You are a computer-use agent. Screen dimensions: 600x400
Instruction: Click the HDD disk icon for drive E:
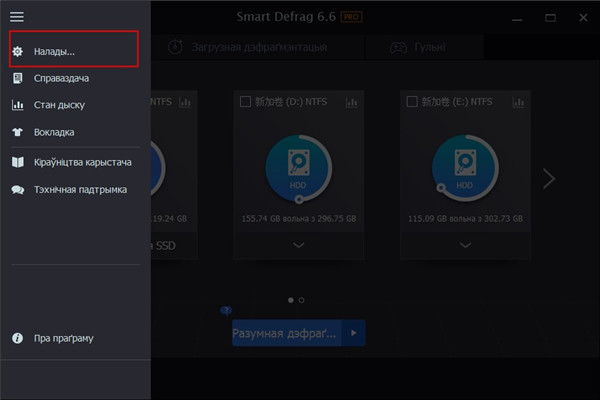[x=464, y=165]
